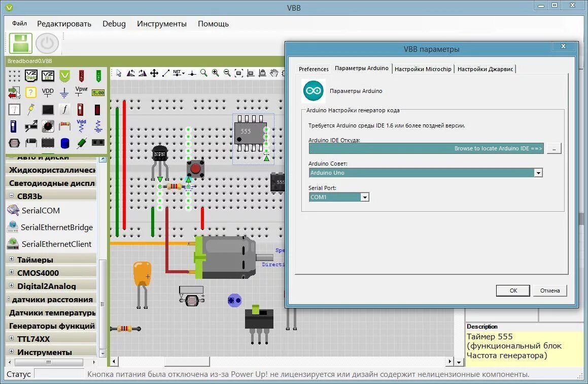Select the four-arrow move tool
Viewport: 588px width, 384px height.
click(154, 73)
